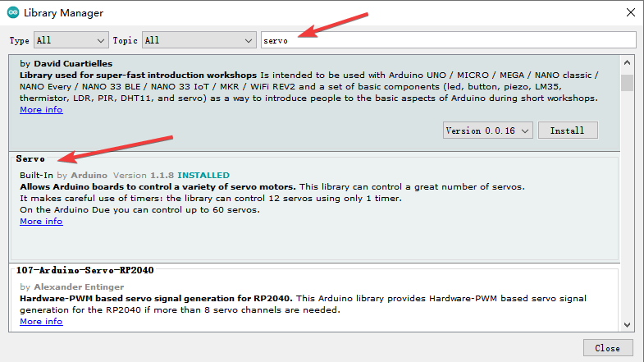Select the '107-Arduino-Servo-RP2040' library title
Image resolution: width=644 pixels, height=362 pixels.
(85, 270)
